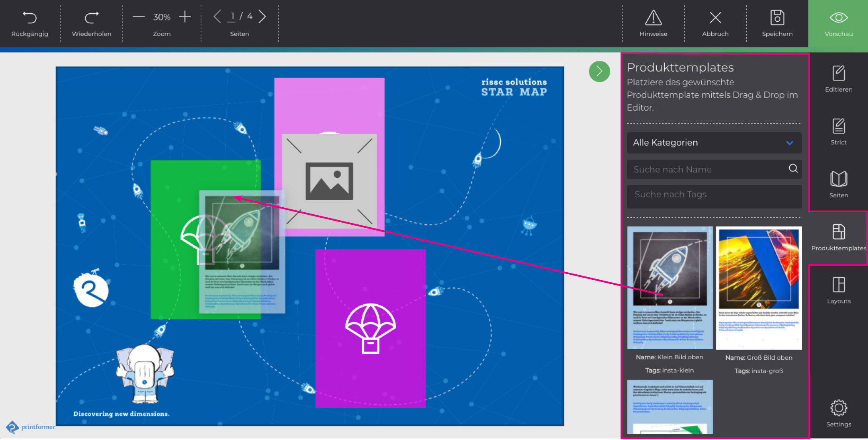Zoom in with the plus button
The height and width of the screenshot is (440, 868).
[185, 17]
